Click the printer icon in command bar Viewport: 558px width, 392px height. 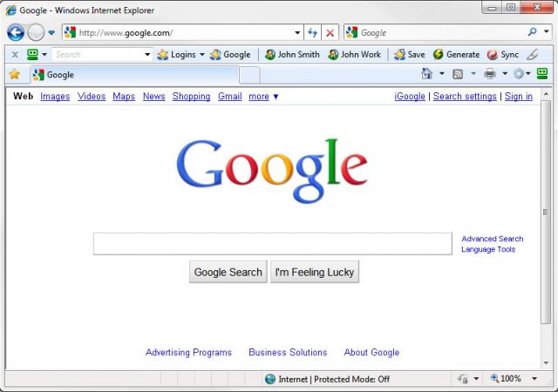(x=490, y=74)
